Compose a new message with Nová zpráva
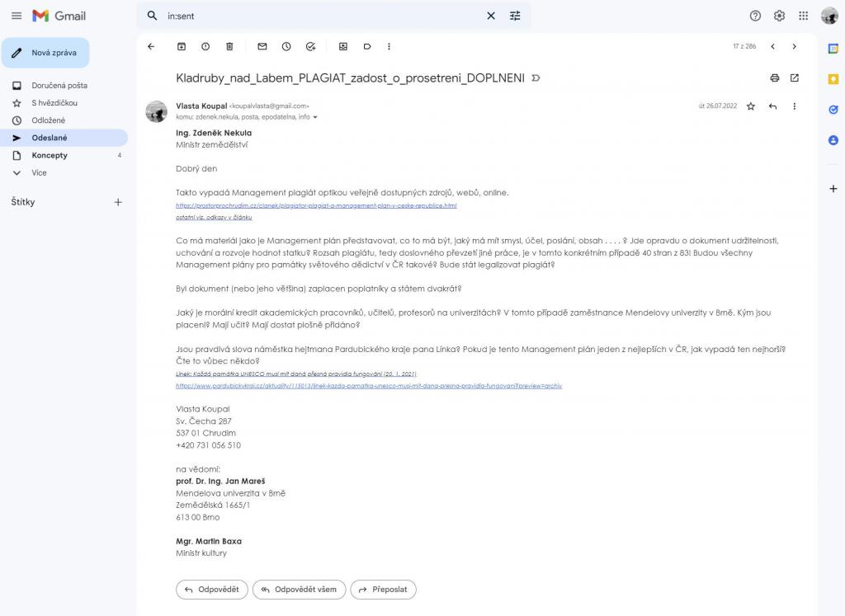Image resolution: width=845 pixels, height=616 pixels. click(x=45, y=53)
